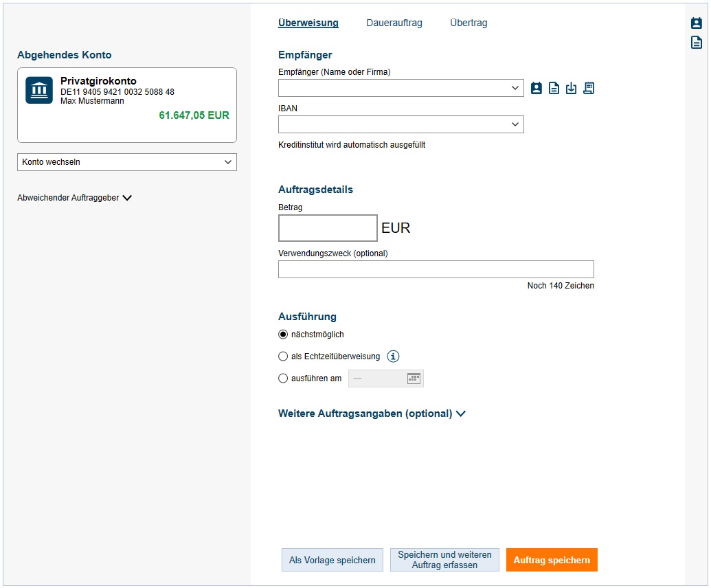Open the Konto wechseln dropdown

click(x=127, y=162)
